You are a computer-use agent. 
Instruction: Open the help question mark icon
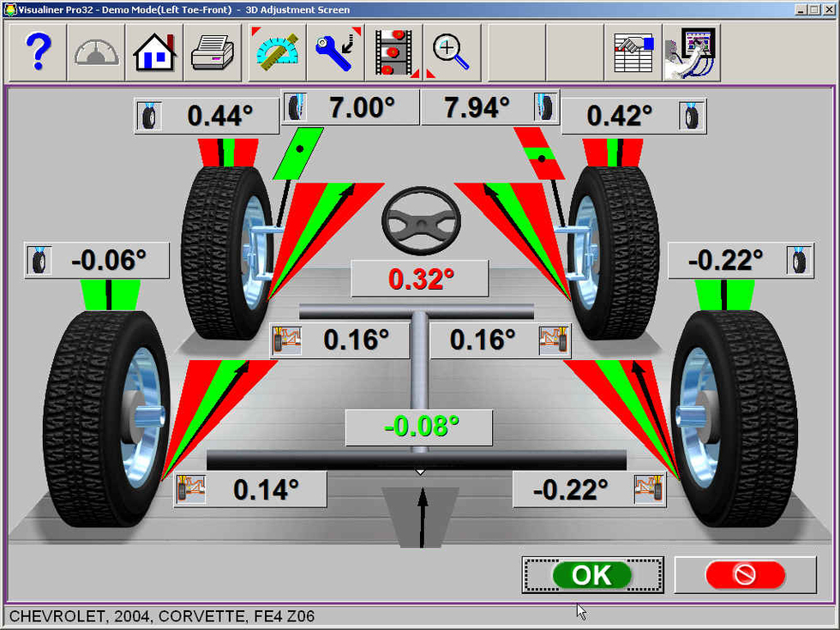pos(38,52)
